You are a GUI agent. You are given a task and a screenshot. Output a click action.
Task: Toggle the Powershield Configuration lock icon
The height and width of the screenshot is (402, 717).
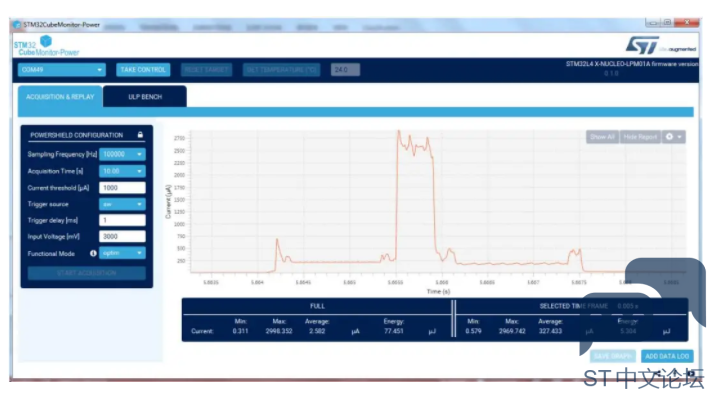point(140,135)
